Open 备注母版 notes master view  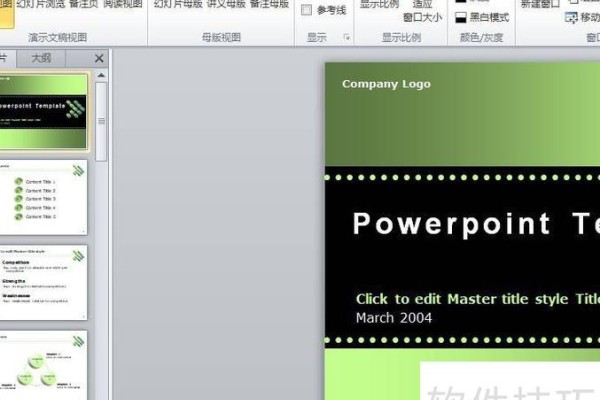(x=269, y=4)
